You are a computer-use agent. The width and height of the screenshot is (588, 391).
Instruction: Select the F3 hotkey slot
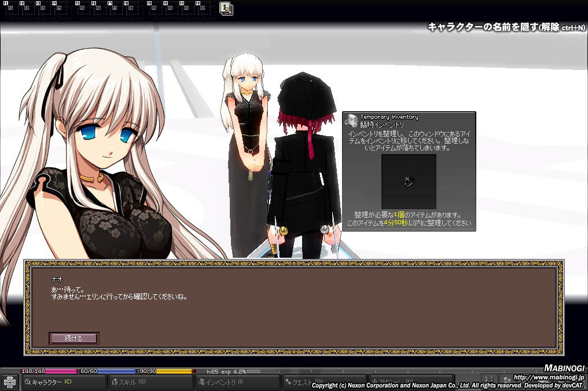click(42, 8)
